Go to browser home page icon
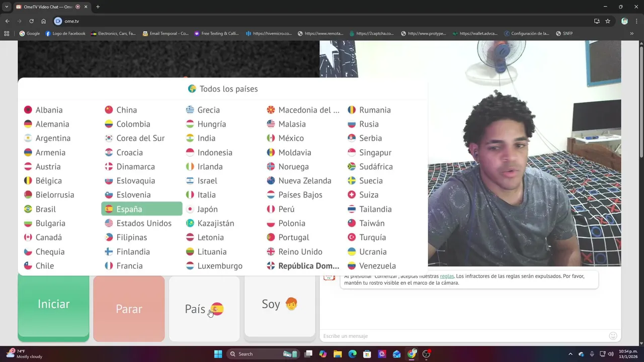The height and width of the screenshot is (362, 644). point(44,21)
